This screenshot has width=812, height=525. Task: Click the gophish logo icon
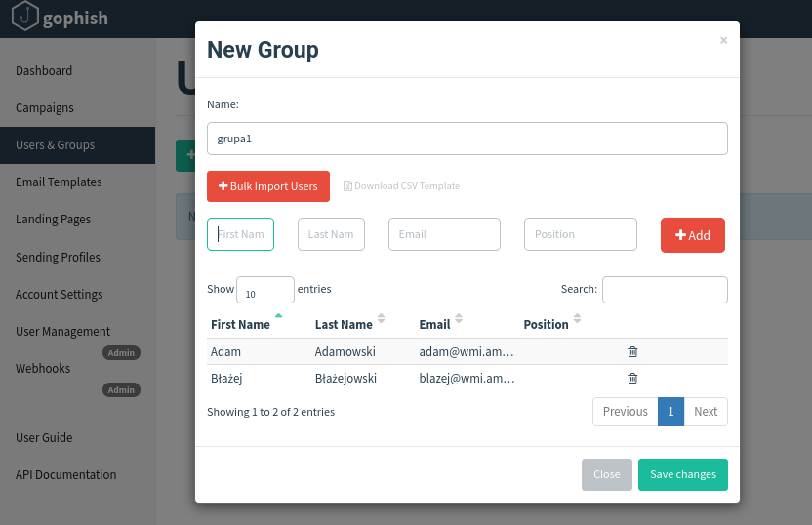pyautogui.click(x=25, y=18)
